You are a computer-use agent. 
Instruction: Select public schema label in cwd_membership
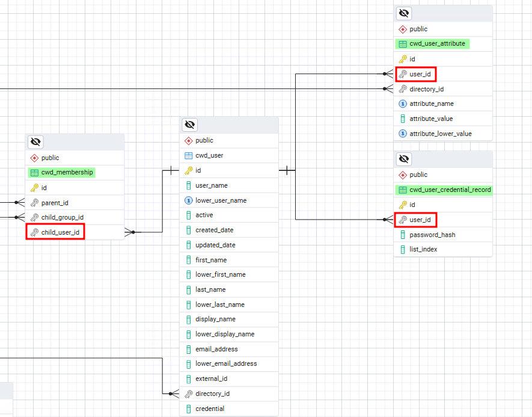pyautogui.click(x=50, y=158)
